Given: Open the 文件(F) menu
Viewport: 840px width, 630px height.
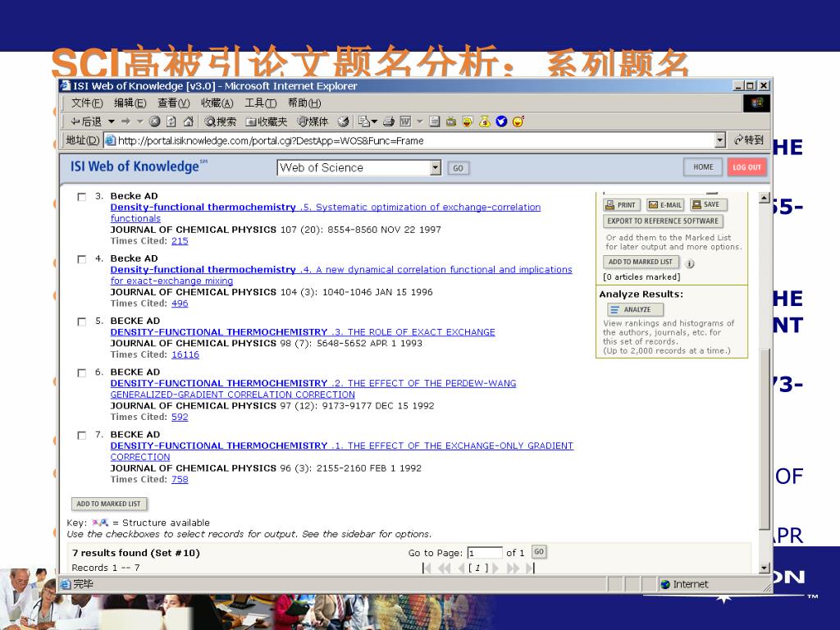Looking at the screenshot, I should pos(87,103).
